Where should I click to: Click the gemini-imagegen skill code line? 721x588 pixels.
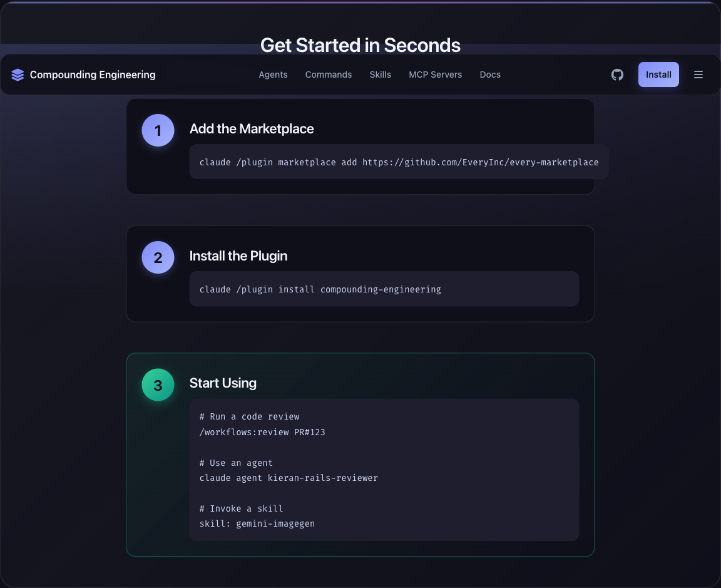pos(257,524)
